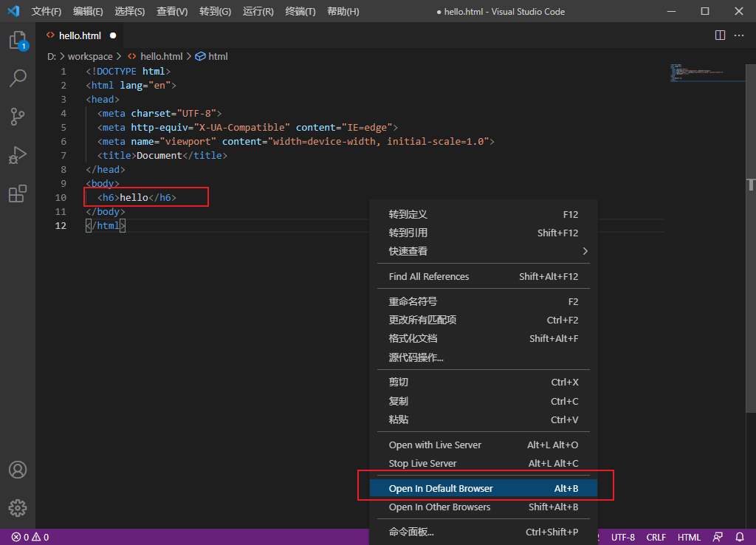Open the Explorer view in activity bar

point(18,40)
